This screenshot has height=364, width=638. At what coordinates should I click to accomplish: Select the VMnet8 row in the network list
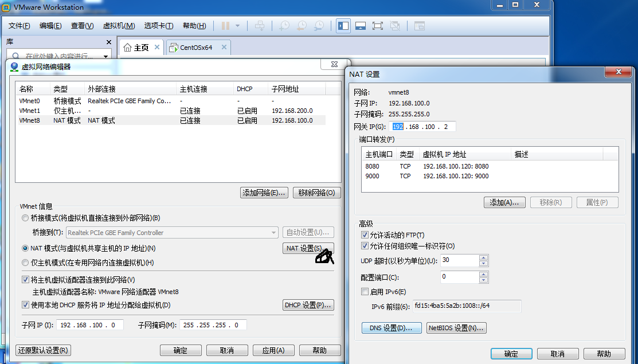tap(172, 120)
